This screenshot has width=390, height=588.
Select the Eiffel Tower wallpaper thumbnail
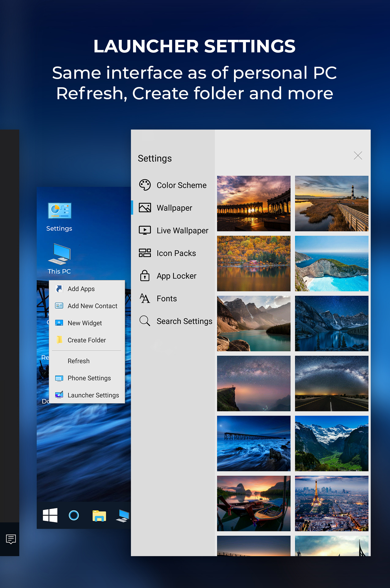[x=331, y=503]
